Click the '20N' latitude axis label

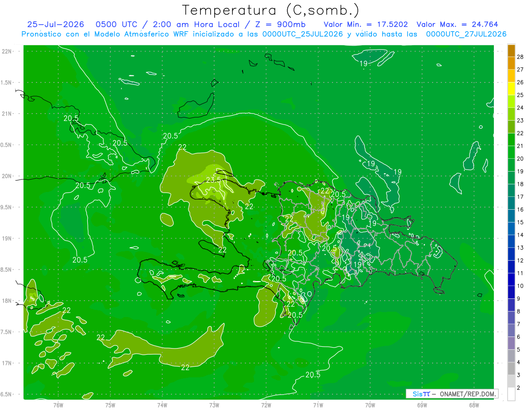pos(6,176)
